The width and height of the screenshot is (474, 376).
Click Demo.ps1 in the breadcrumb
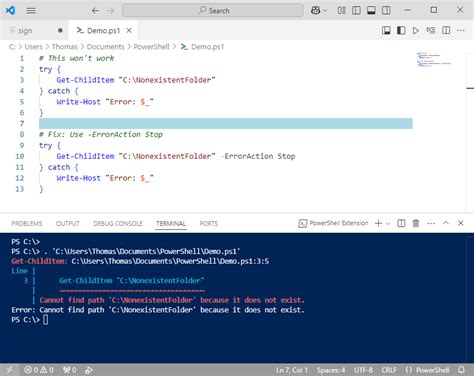tap(207, 47)
